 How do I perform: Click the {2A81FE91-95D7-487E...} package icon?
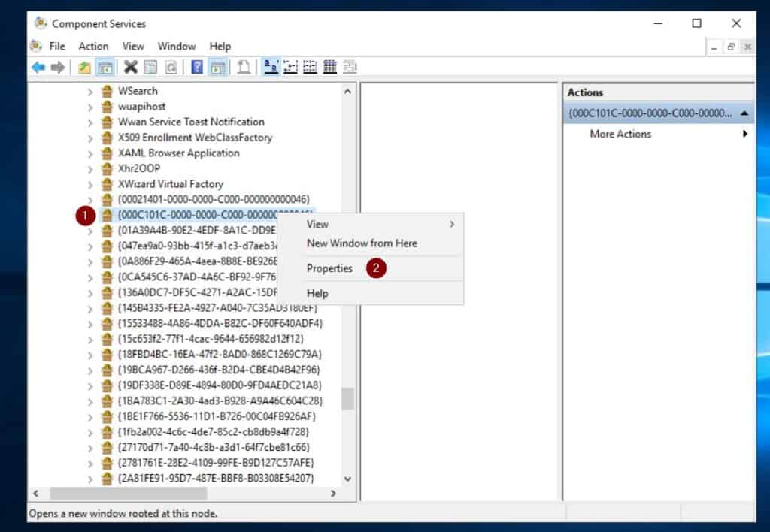tap(107, 478)
